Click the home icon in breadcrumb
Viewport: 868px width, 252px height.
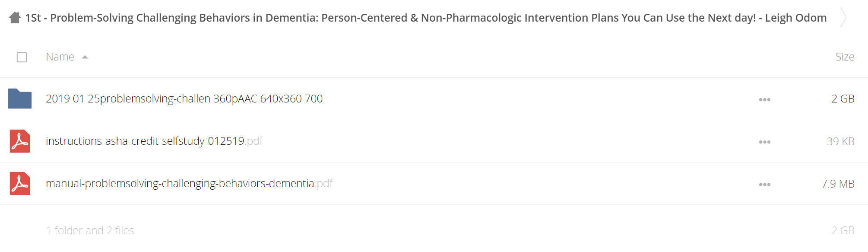[15, 18]
